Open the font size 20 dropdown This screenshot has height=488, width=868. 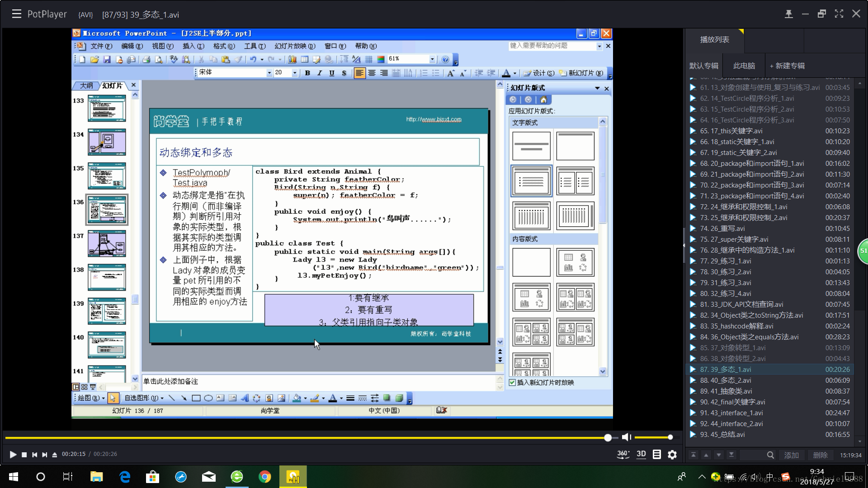point(295,73)
